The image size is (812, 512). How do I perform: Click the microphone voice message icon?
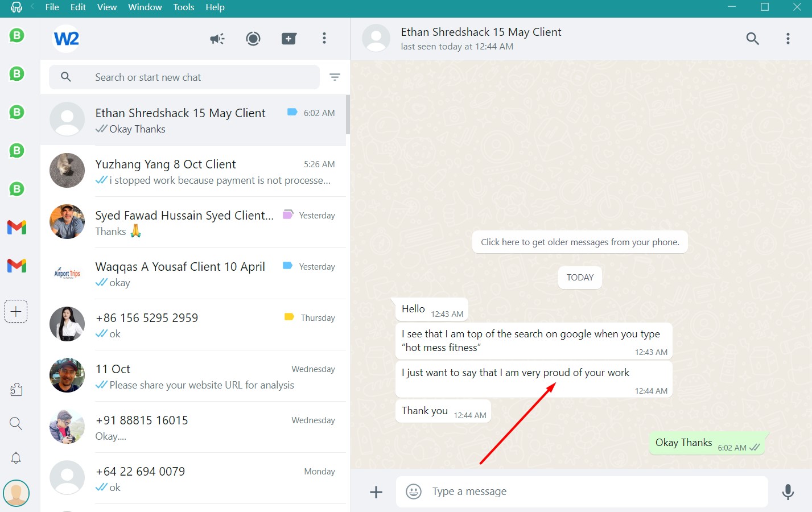(x=788, y=492)
